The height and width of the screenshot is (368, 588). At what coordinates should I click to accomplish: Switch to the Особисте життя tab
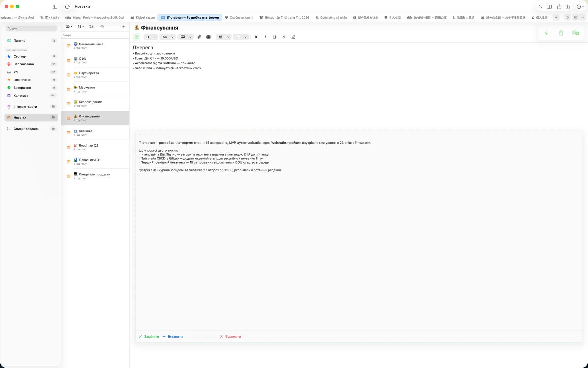(x=239, y=18)
